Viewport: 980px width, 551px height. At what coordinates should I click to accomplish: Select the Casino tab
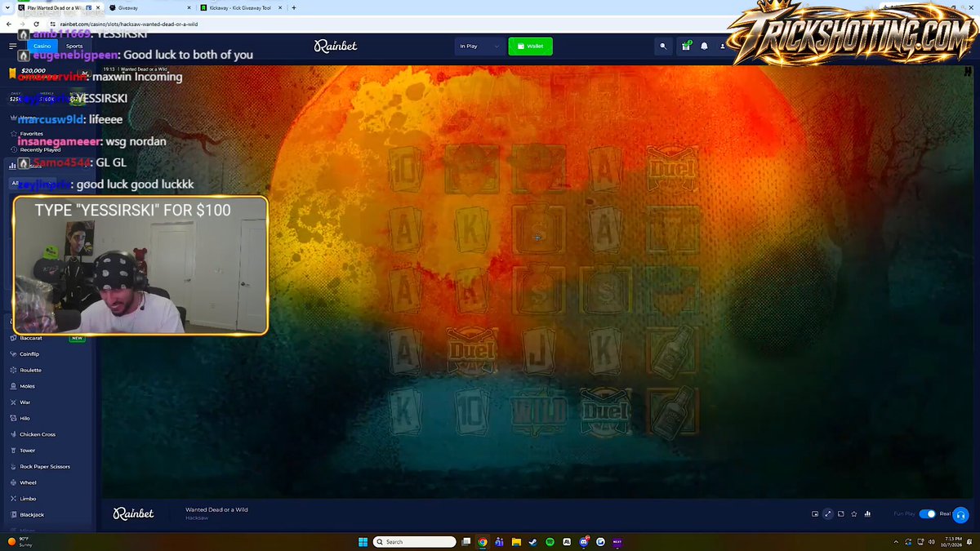tap(42, 46)
